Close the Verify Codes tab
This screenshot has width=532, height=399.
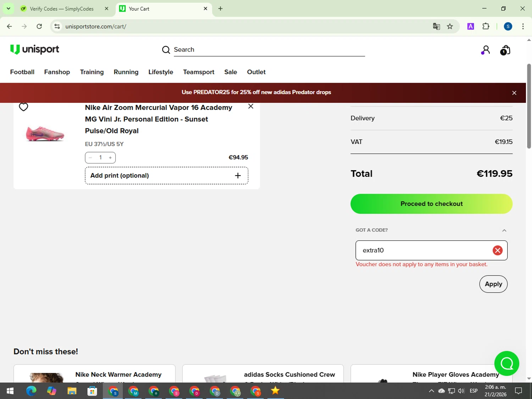coord(106,9)
